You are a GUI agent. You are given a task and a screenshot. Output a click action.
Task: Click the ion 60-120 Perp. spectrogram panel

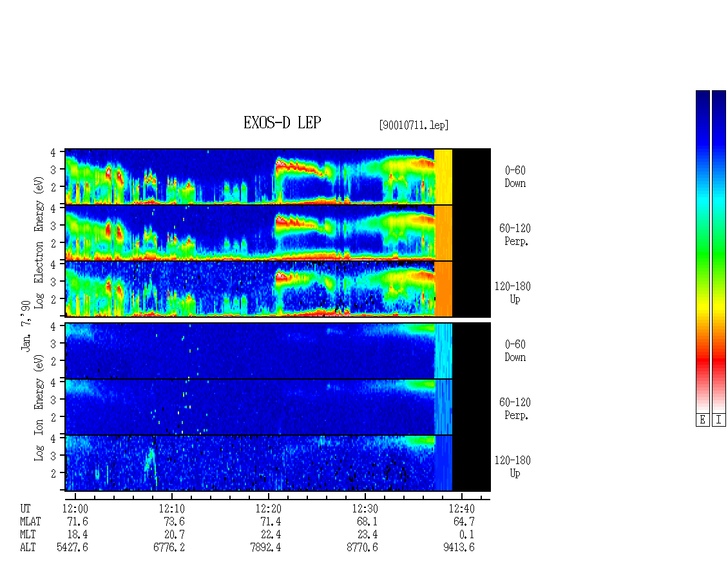[278, 407]
